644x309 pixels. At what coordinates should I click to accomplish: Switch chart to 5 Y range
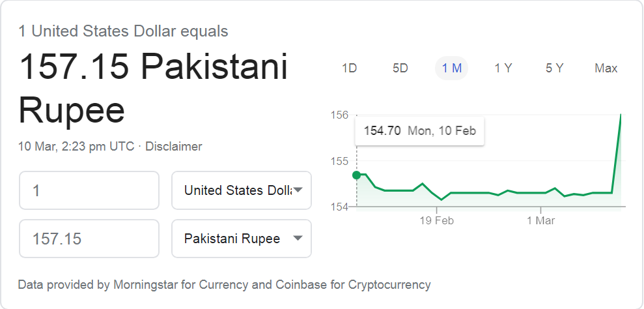click(x=554, y=68)
